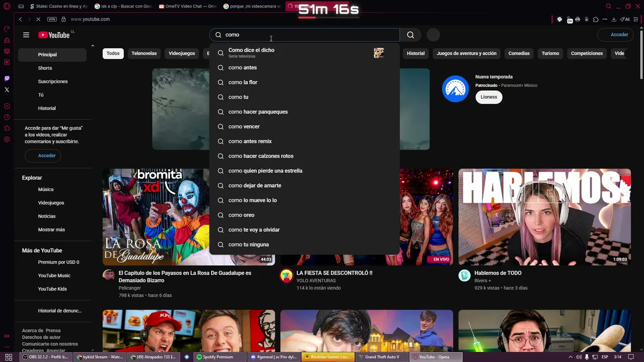
Task: Select the 'Competiciones' filter chip
Action: pos(587,53)
